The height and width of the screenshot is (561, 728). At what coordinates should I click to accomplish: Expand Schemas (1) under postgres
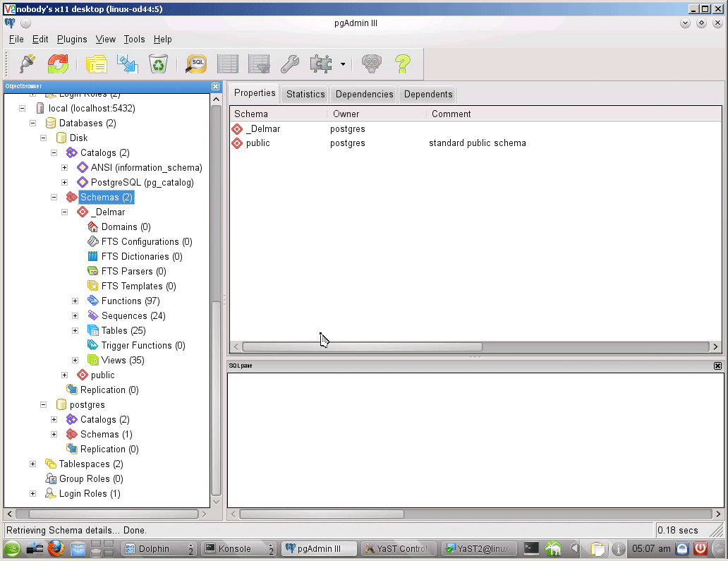pos(54,434)
